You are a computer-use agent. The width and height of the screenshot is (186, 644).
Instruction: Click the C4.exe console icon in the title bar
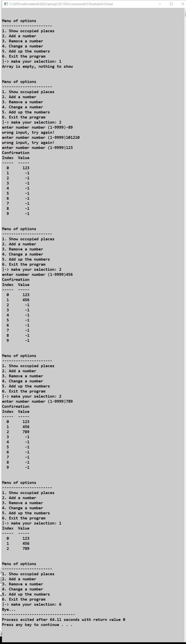click(6, 4)
